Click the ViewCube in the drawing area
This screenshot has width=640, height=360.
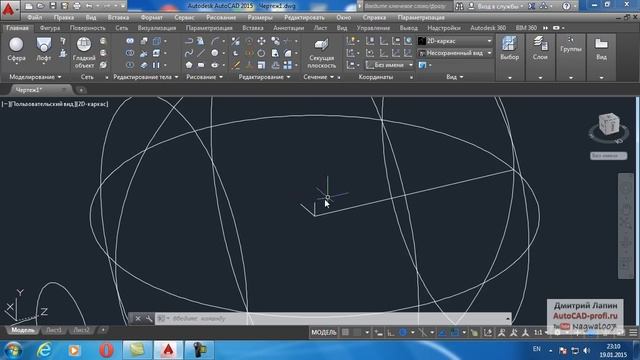pyautogui.click(x=609, y=124)
